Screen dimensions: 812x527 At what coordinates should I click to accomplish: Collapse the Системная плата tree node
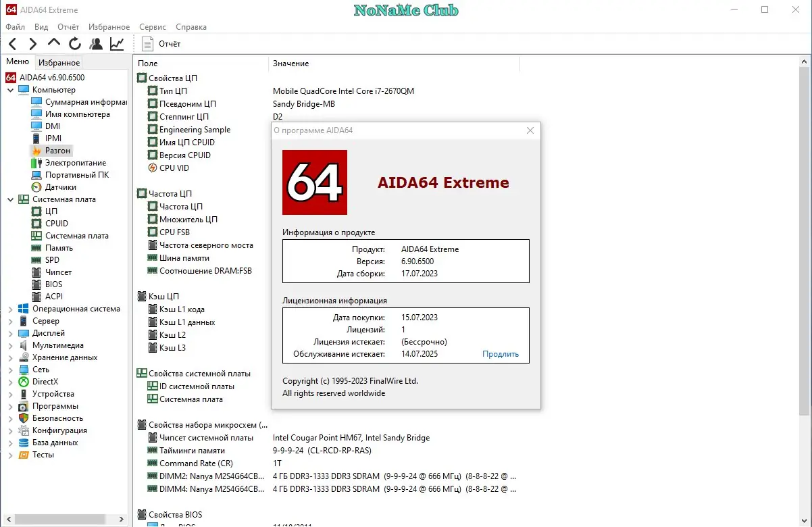coord(10,199)
